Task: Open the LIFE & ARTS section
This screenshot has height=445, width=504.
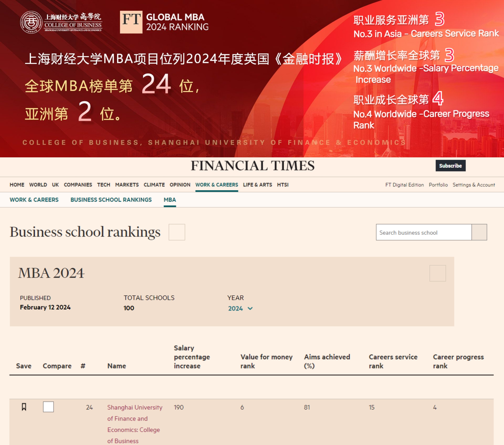Action: (x=257, y=185)
